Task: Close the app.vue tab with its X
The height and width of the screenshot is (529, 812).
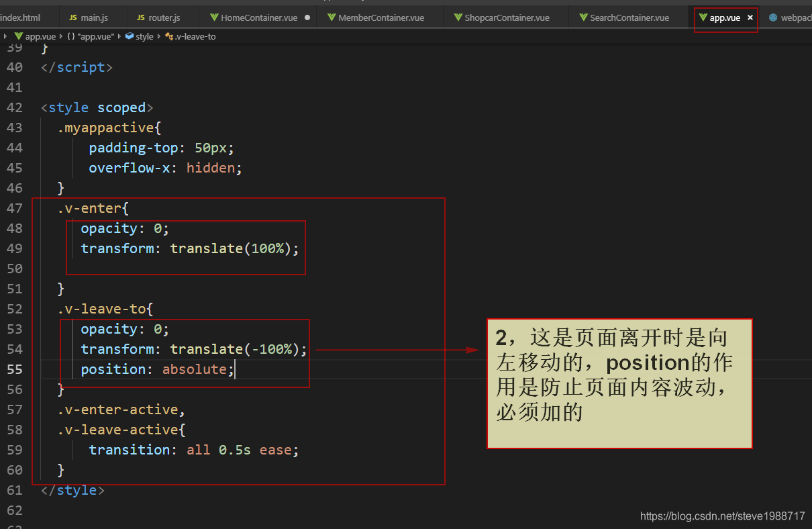Action: point(750,17)
